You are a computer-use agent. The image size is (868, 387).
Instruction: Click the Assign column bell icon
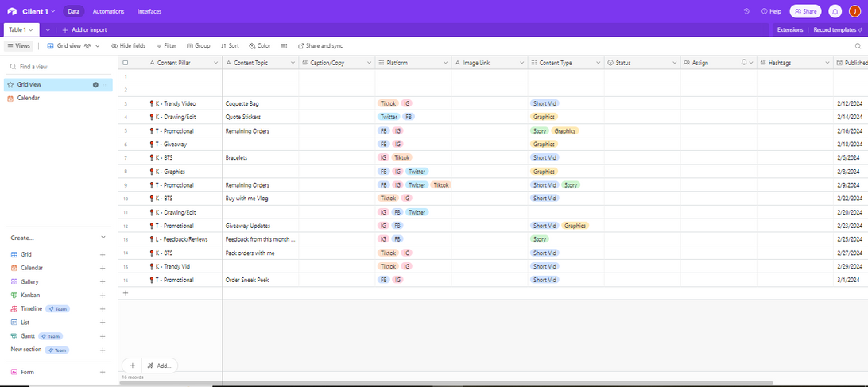(x=744, y=63)
